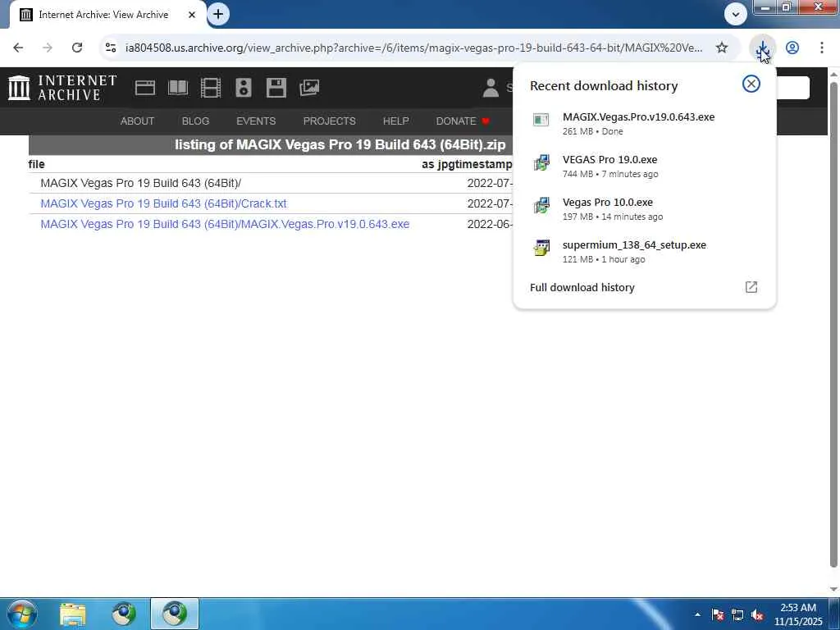Open the DONATE menu item
840x630 pixels.
[463, 121]
